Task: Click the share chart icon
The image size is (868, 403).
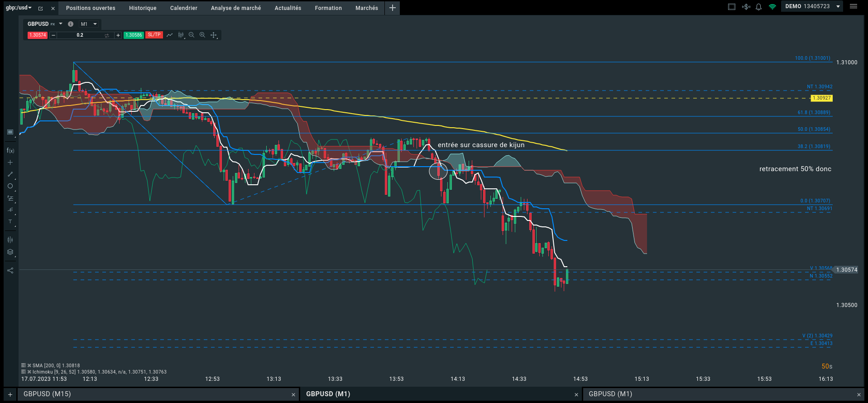Action: click(x=10, y=271)
